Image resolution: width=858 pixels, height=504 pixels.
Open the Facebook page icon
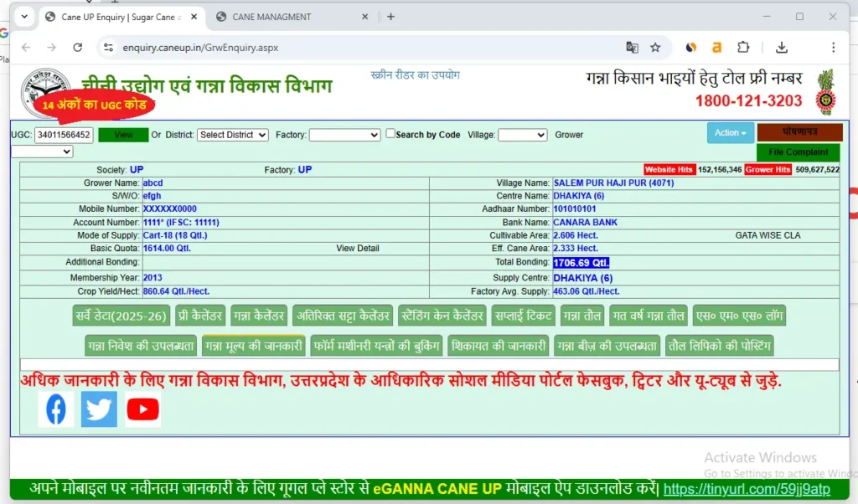[55, 409]
